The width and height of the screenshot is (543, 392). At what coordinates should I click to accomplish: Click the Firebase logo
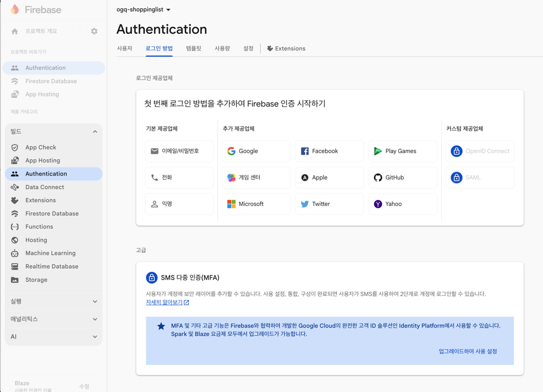(x=34, y=10)
